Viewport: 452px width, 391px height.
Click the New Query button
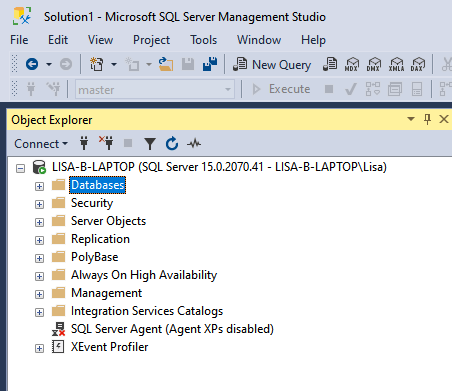272,64
